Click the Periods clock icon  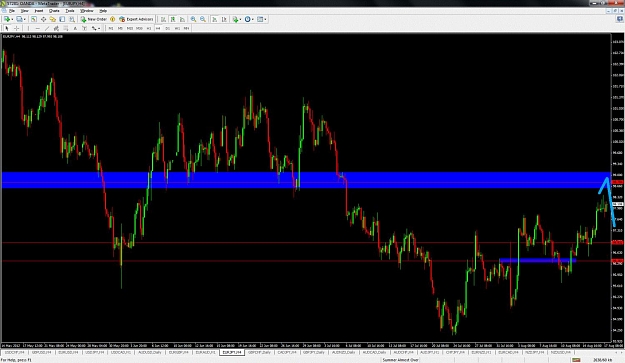[248, 19]
